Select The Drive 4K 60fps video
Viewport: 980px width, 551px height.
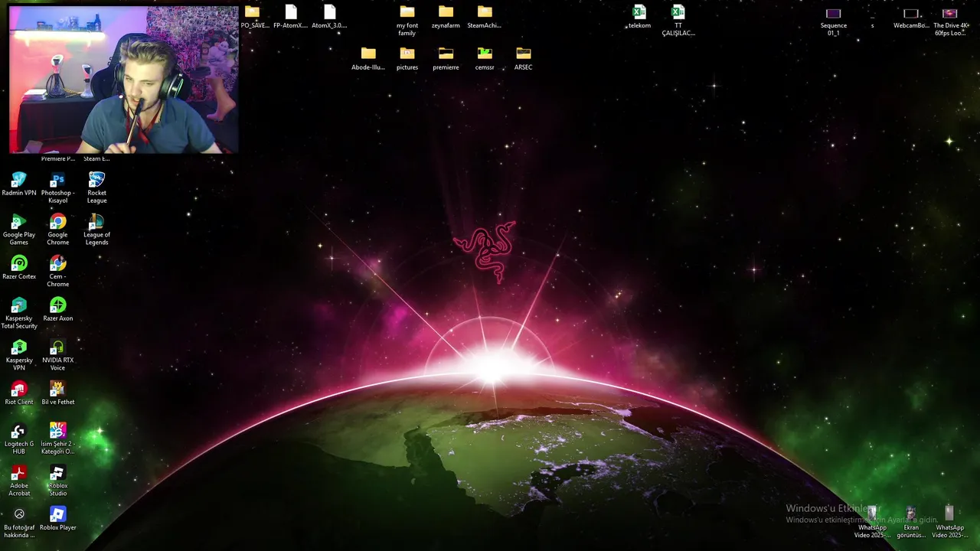click(x=950, y=21)
